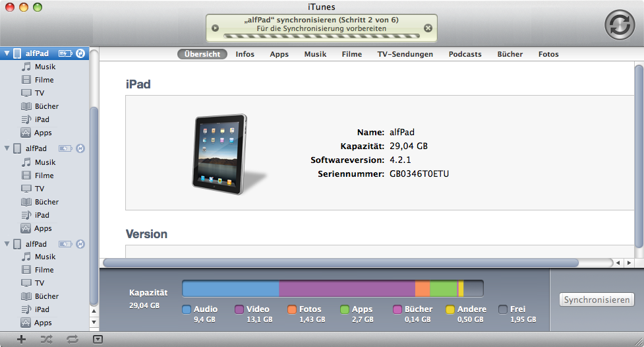This screenshot has width=644, height=347.
Task: Click the purple video segment of the capacity bar
Action: coord(347,289)
